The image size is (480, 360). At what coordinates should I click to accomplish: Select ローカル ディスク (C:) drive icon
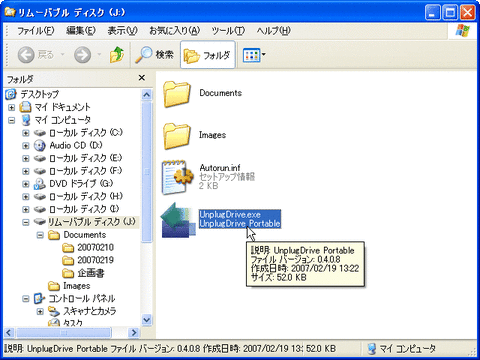(40, 133)
